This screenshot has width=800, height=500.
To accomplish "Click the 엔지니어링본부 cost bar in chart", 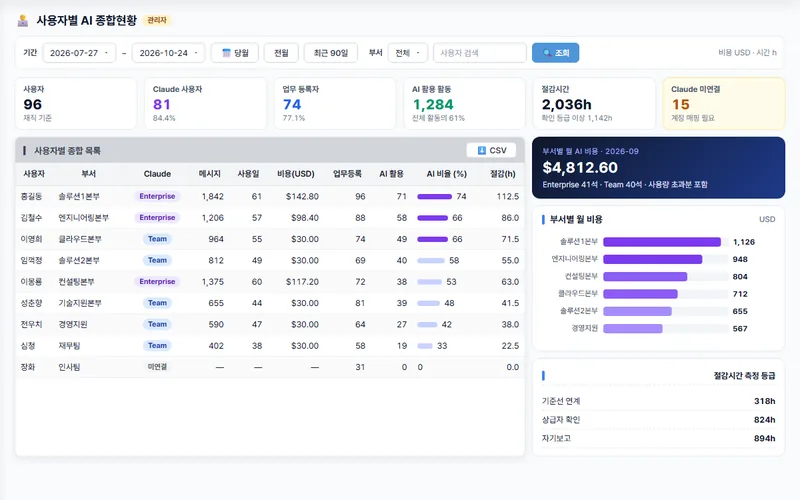I will (653, 259).
